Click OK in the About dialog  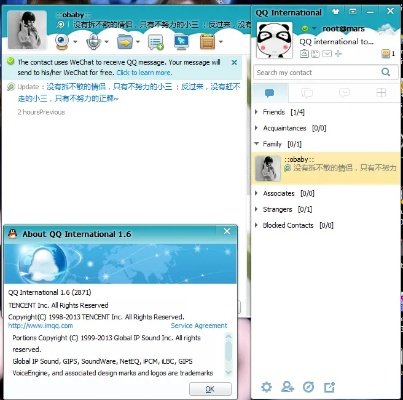(210, 389)
